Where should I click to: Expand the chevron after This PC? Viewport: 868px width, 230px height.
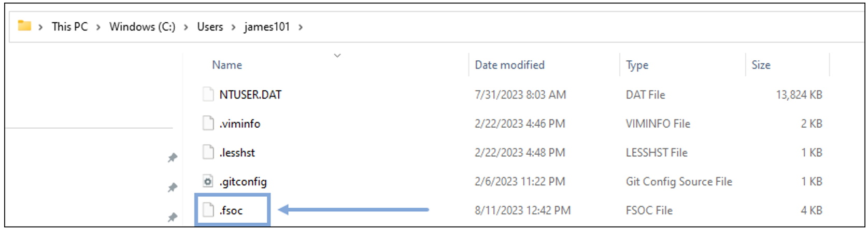click(x=98, y=27)
